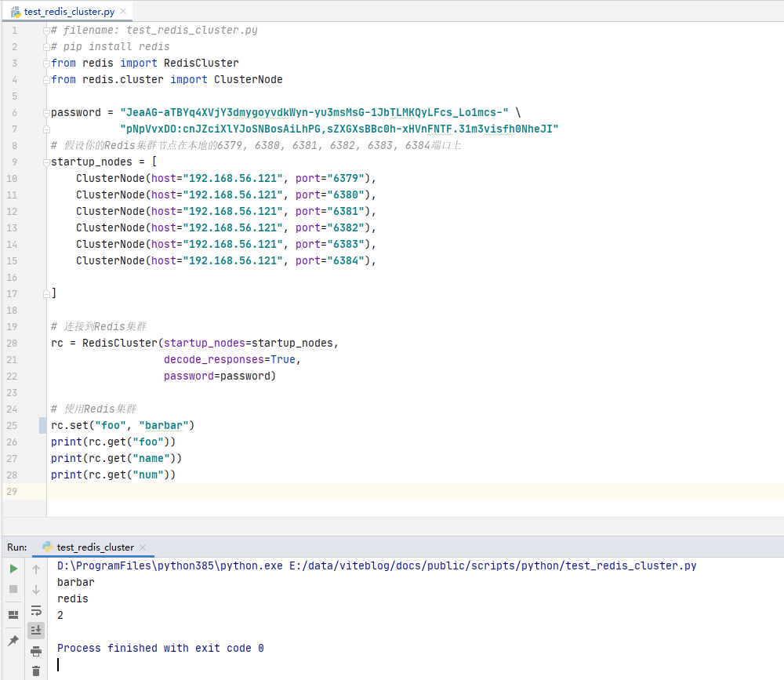The width and height of the screenshot is (784, 680).
Task: Click 'redis' output line in console
Action: click(72, 599)
